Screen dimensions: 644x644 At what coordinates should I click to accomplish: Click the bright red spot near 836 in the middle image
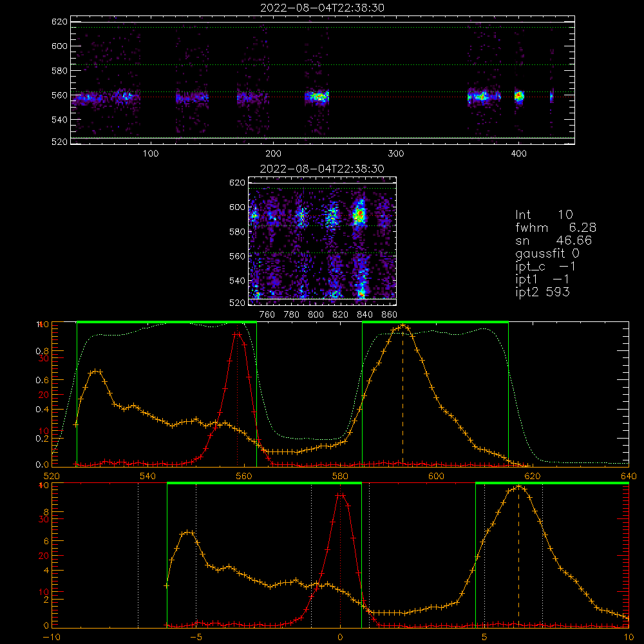point(360,214)
